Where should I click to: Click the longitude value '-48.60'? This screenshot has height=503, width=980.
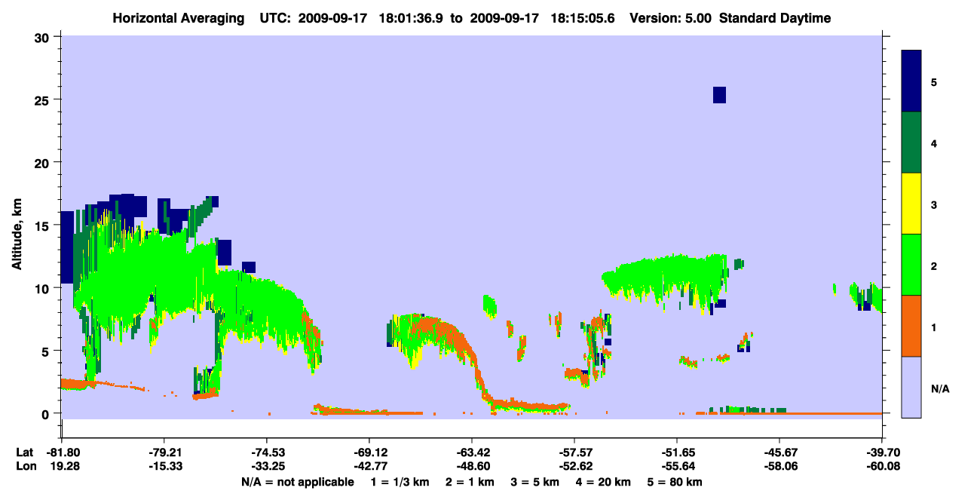point(472,467)
